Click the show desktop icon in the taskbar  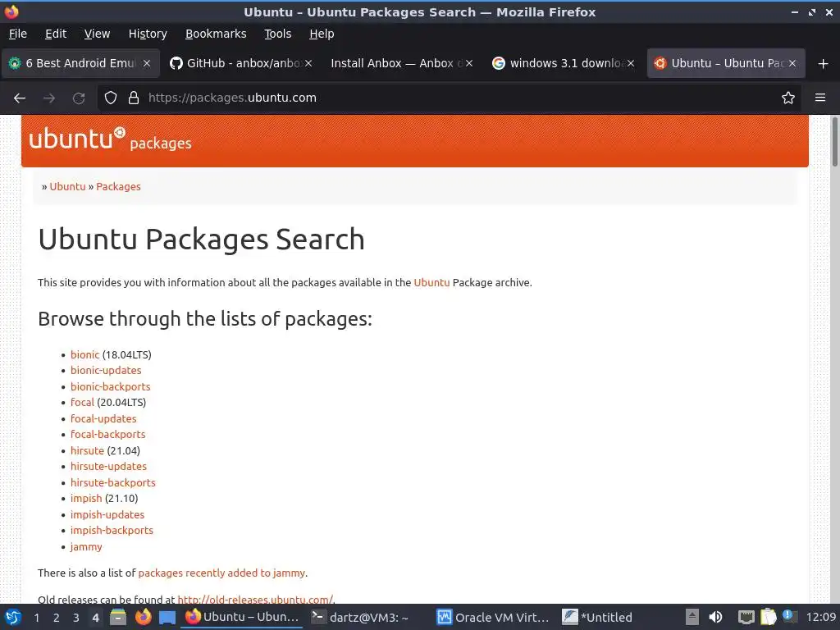[167, 618]
